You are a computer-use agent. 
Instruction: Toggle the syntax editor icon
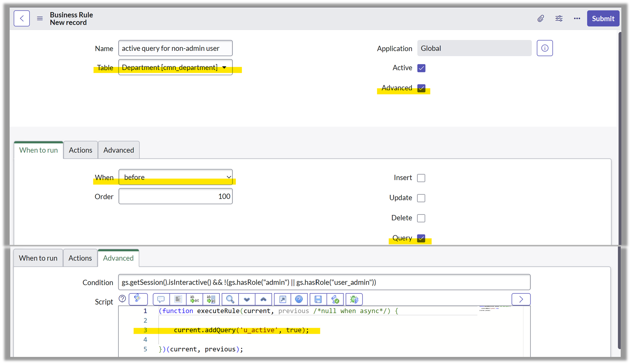(x=138, y=299)
